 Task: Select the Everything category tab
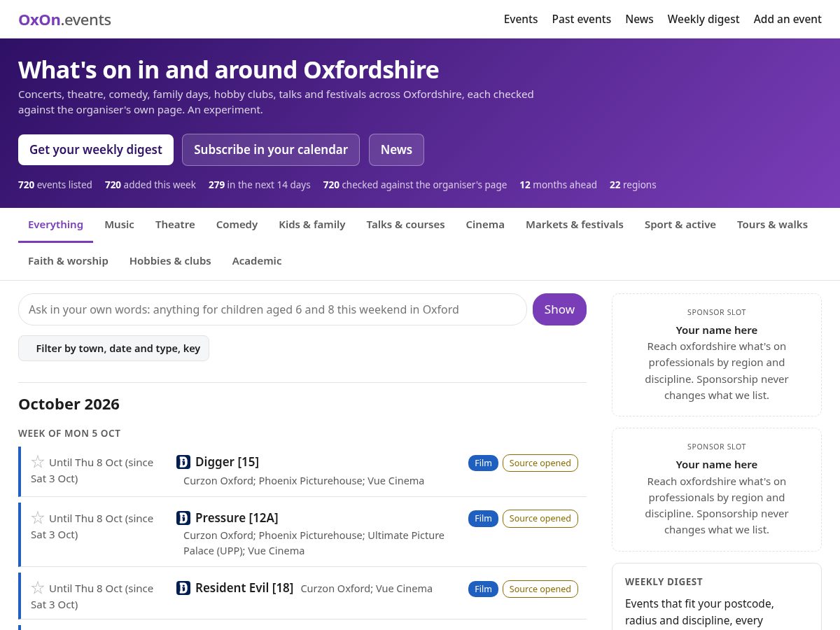pyautogui.click(x=55, y=225)
